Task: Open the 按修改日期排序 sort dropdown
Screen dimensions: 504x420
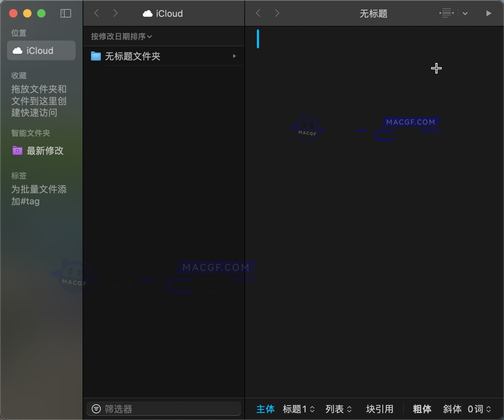Action: click(121, 36)
